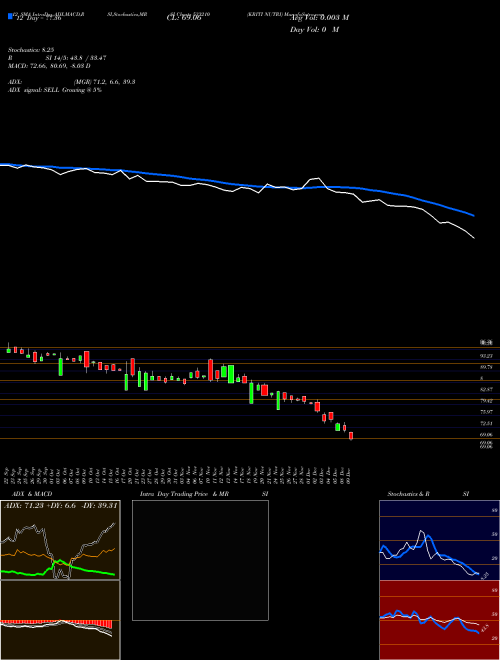Click the '09 Dec' date axis label

[350, 474]
